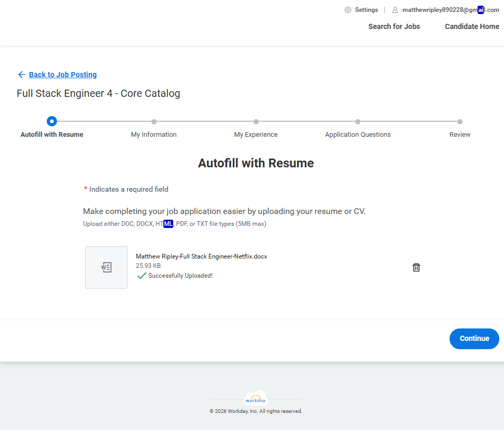The image size is (504, 430).
Task: Click the My Experience step label
Action: tap(256, 135)
